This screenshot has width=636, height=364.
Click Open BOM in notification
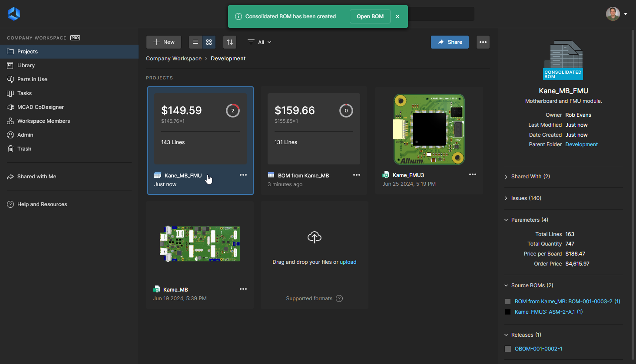tap(370, 16)
